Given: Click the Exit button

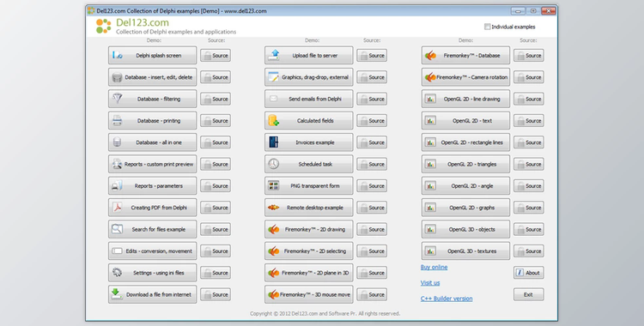Looking at the screenshot, I should coord(529,294).
